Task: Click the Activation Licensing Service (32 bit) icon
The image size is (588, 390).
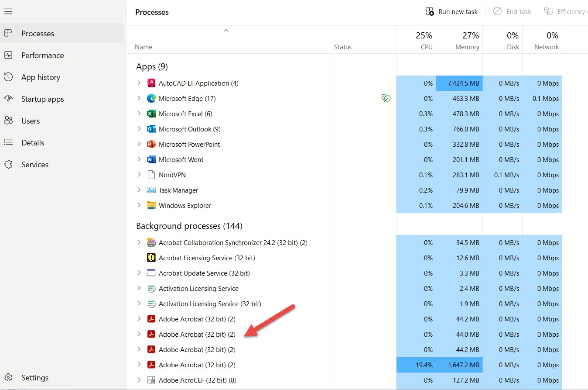Action: (x=151, y=304)
